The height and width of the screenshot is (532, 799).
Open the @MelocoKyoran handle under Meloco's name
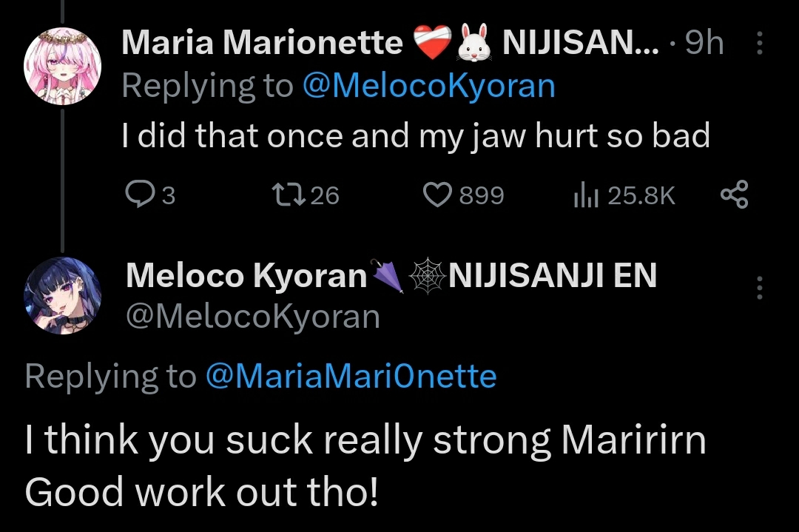pyautogui.click(x=253, y=317)
